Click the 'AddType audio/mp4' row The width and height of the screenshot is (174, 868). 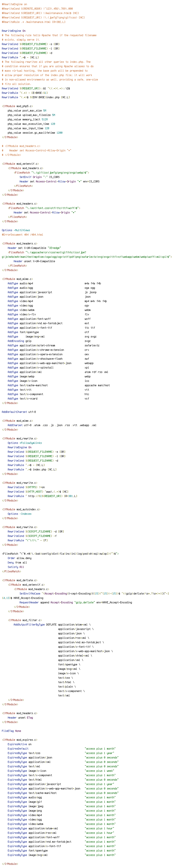coord(54,283)
